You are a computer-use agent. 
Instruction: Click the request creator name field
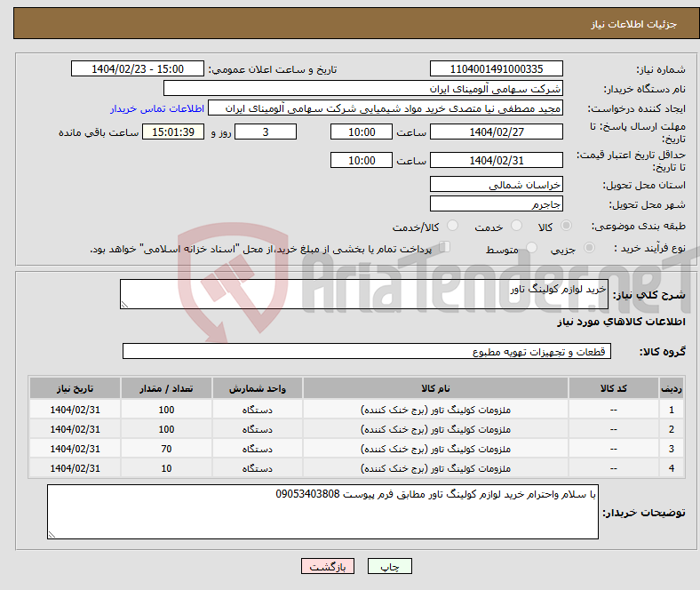(x=386, y=108)
